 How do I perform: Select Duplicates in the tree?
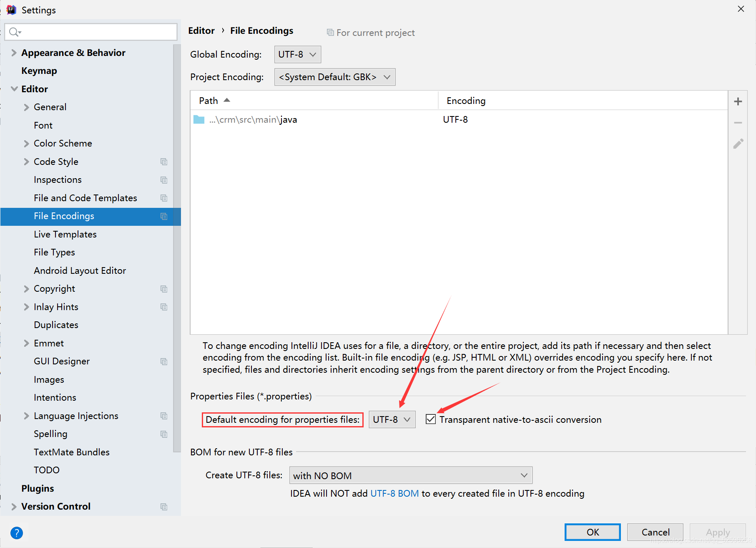pos(56,325)
